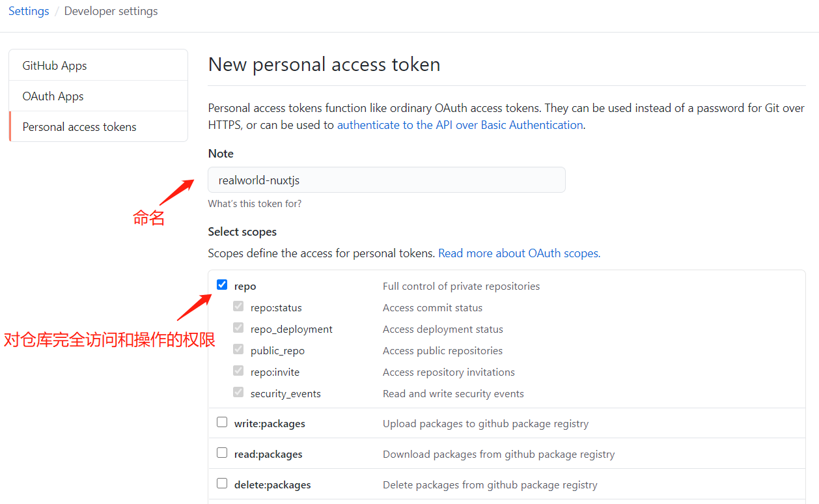The height and width of the screenshot is (504, 819).
Task: Check the delete:packages scope checkbox
Action: coord(222,483)
